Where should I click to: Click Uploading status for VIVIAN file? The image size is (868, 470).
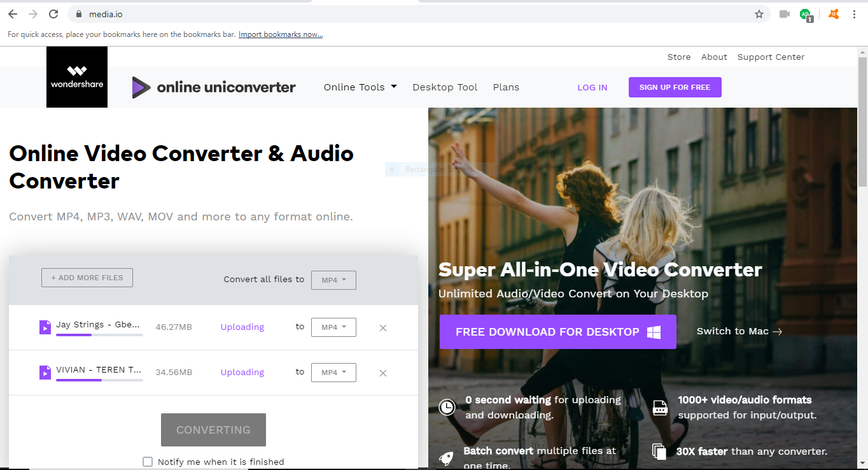pos(242,372)
